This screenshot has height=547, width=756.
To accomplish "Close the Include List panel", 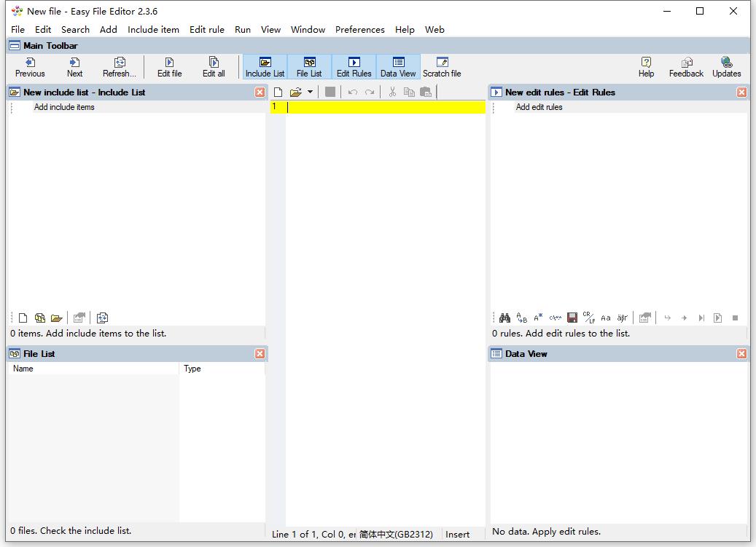I will point(260,92).
